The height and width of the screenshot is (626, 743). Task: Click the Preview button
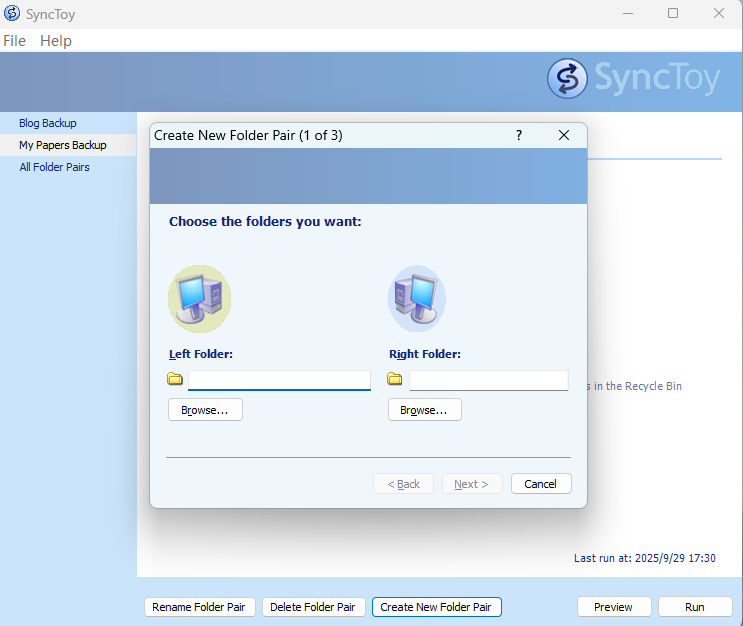click(614, 607)
